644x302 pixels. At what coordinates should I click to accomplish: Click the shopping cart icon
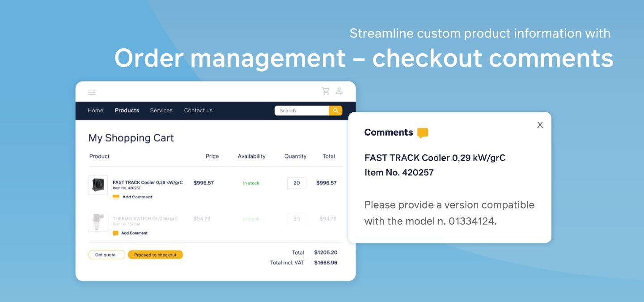coord(326,91)
